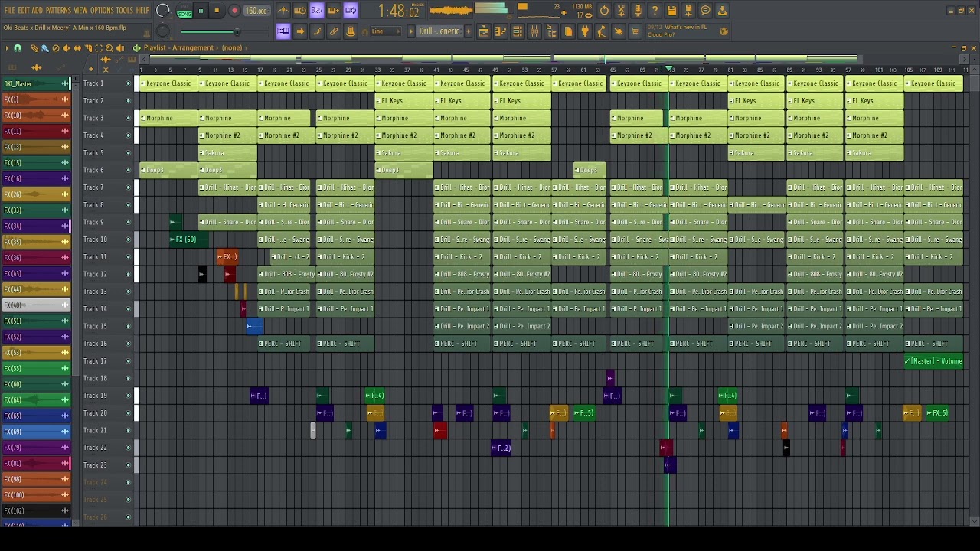Select the playlist mute tool
The height and width of the screenshot is (551, 980).
tap(67, 48)
